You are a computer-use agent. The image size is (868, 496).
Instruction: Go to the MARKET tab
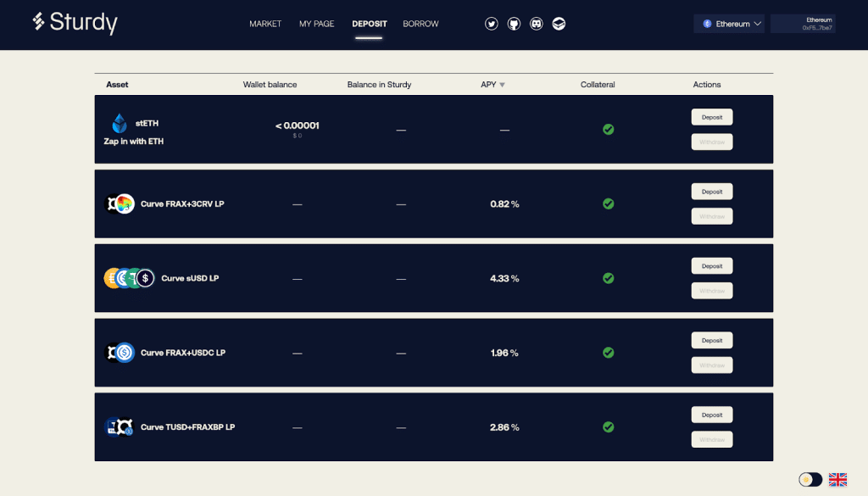tap(265, 24)
